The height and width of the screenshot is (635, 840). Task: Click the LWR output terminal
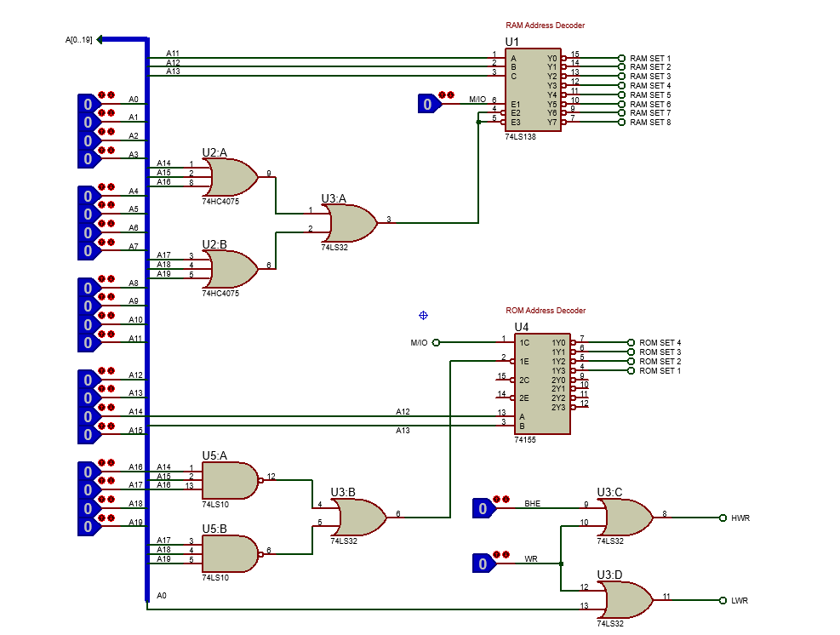pyautogui.click(x=723, y=600)
